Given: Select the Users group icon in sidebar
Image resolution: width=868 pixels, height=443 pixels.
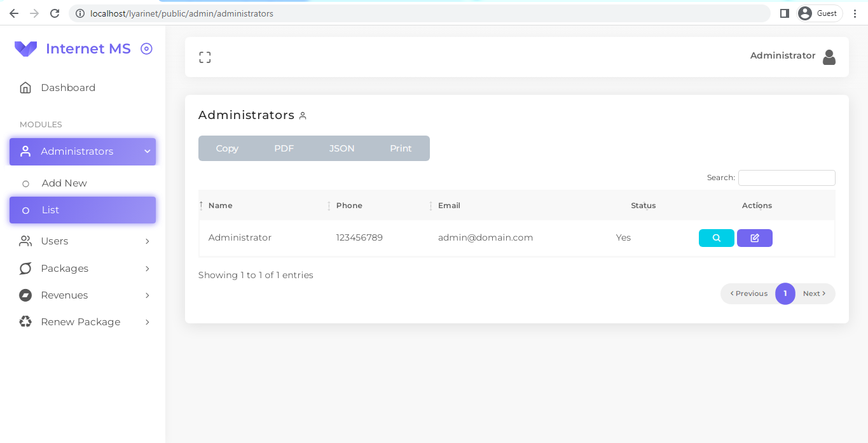Looking at the screenshot, I should click(25, 241).
